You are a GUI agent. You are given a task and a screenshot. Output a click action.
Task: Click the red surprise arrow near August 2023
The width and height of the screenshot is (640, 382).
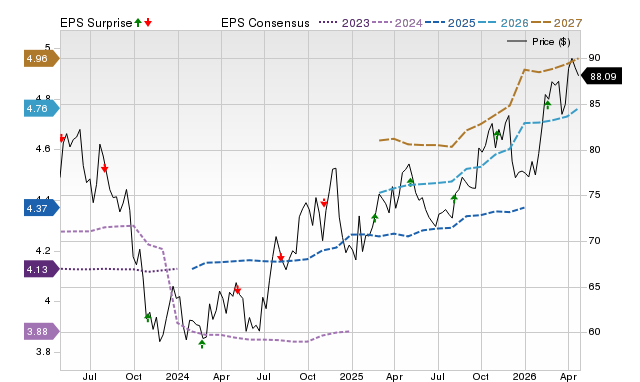coord(104,168)
